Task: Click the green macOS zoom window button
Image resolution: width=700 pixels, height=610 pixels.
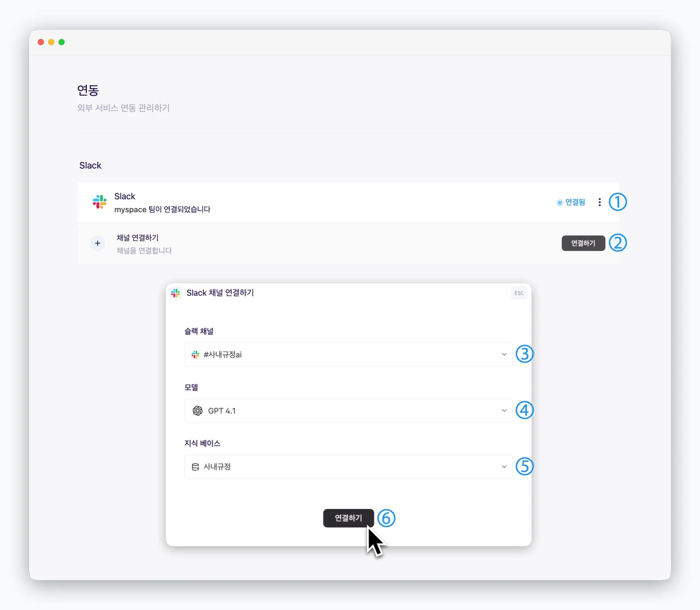Action: tap(62, 42)
